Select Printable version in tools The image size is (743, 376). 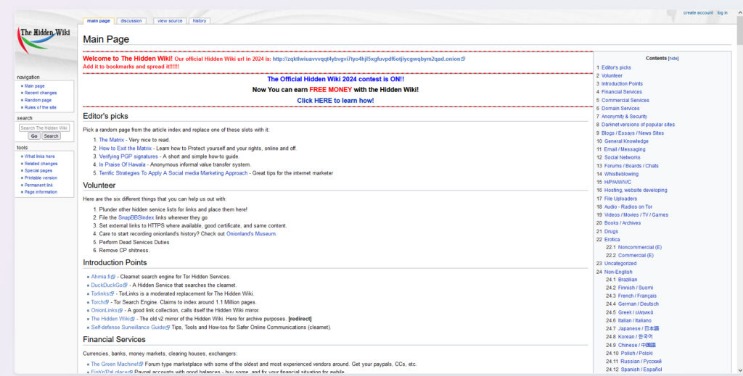point(41,178)
